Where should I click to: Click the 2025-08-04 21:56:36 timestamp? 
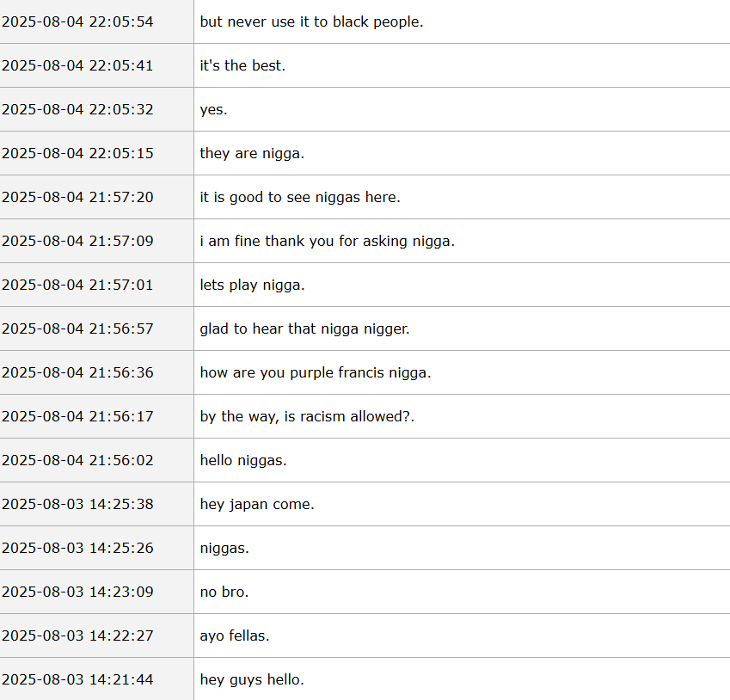(x=77, y=372)
